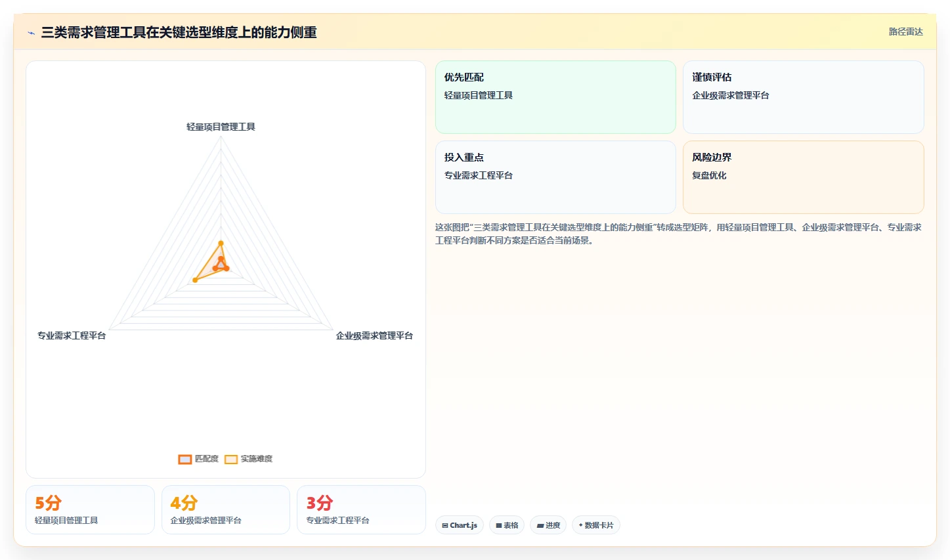Screen dimensions: 950x560
Task: Select the 谨慎评估 card
Action: [x=803, y=97]
